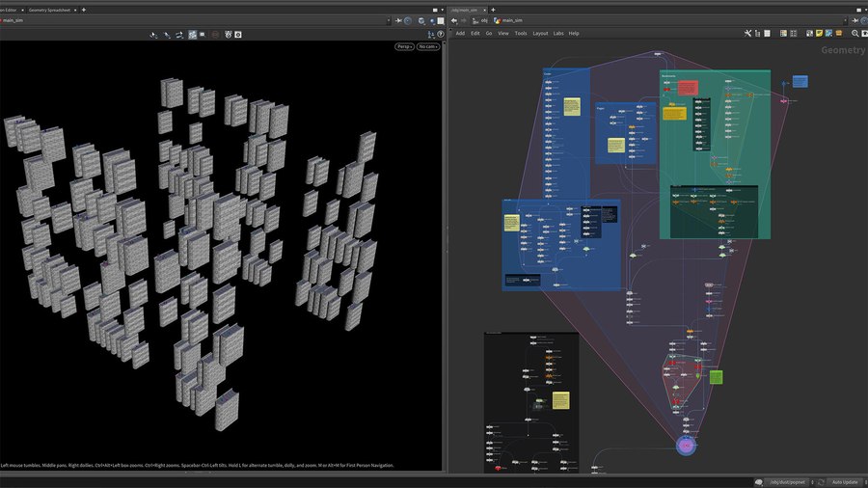The height and width of the screenshot is (488, 868).
Task: Open the Layout menu in network editor
Action: pyautogui.click(x=540, y=33)
